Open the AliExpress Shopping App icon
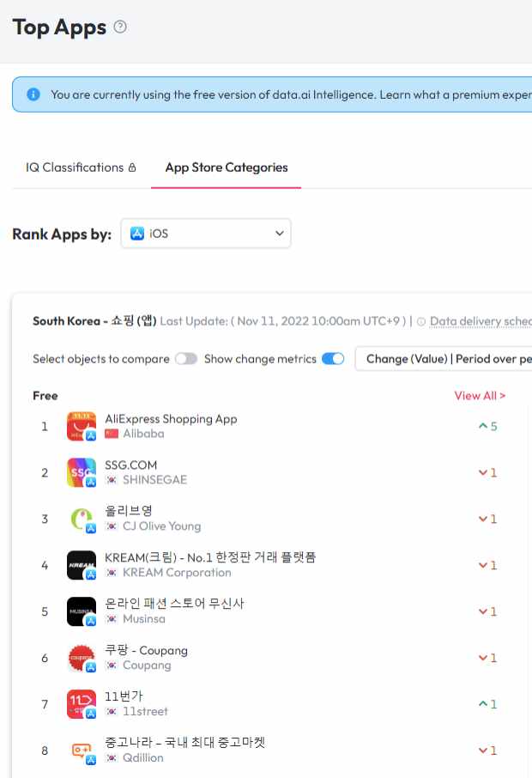Image resolution: width=532 pixels, height=778 pixels. tap(82, 426)
